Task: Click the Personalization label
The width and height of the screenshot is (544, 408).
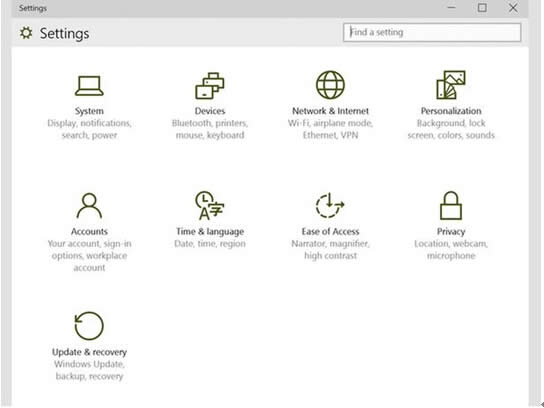Action: click(x=451, y=111)
